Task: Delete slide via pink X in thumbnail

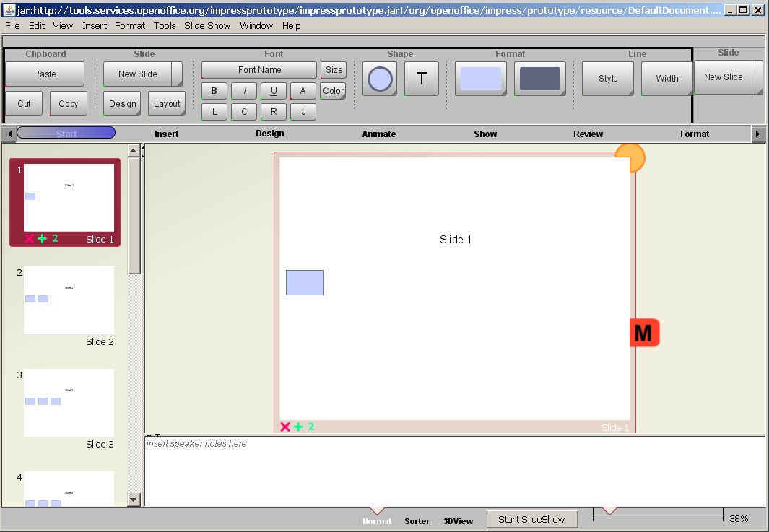Action: point(29,239)
